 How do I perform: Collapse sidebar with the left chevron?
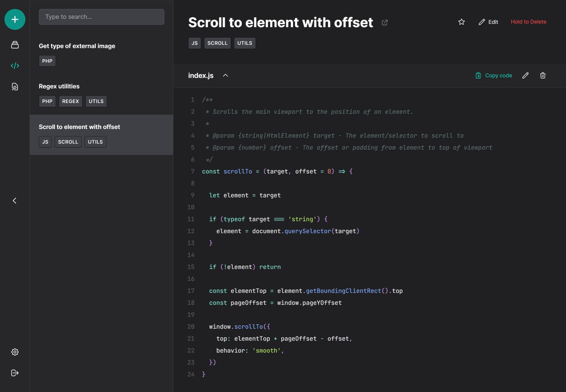[x=14, y=201]
